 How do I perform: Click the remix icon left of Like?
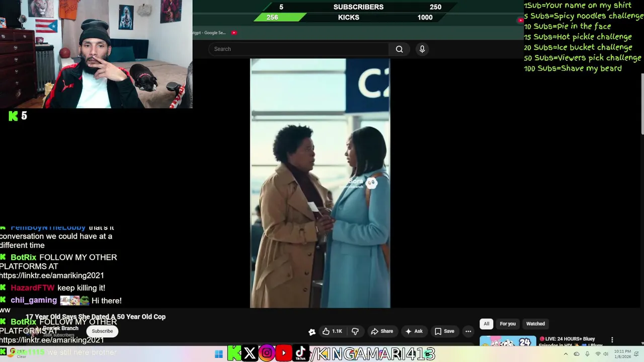click(x=312, y=331)
